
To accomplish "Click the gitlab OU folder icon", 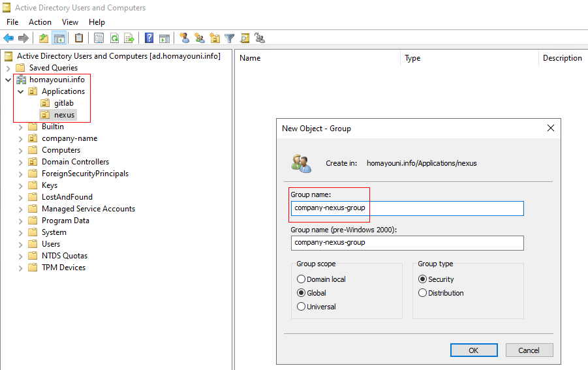I will [46, 102].
